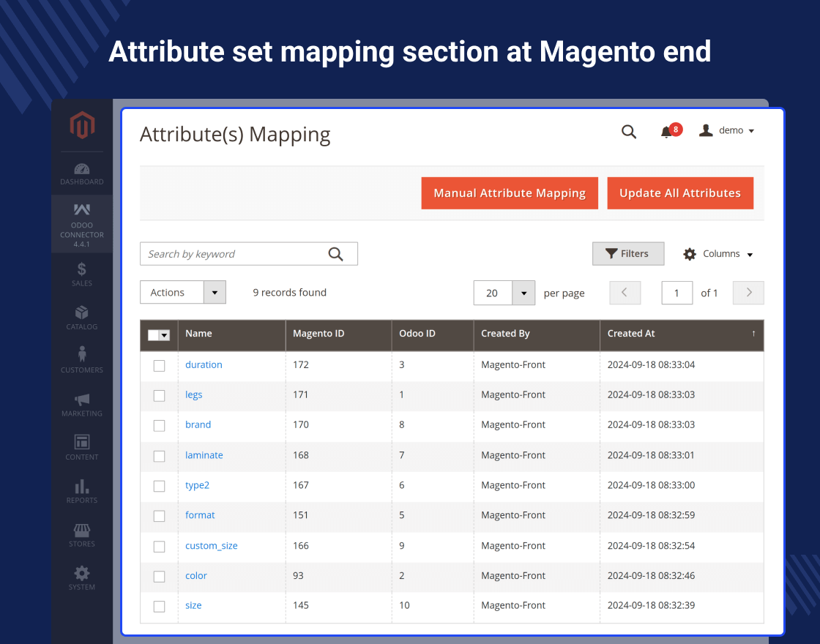The width and height of the screenshot is (820, 644).
Task: Check the size row checkbox
Action: pyautogui.click(x=159, y=607)
